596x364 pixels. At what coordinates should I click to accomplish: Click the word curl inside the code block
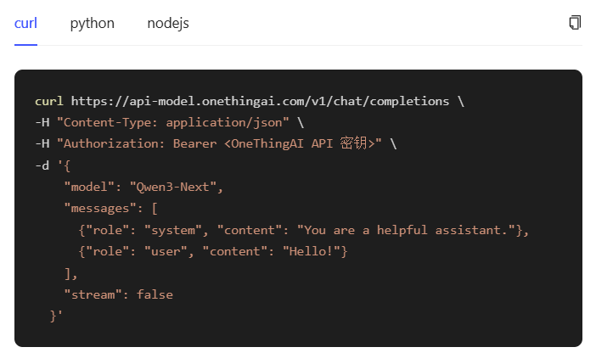pos(49,101)
